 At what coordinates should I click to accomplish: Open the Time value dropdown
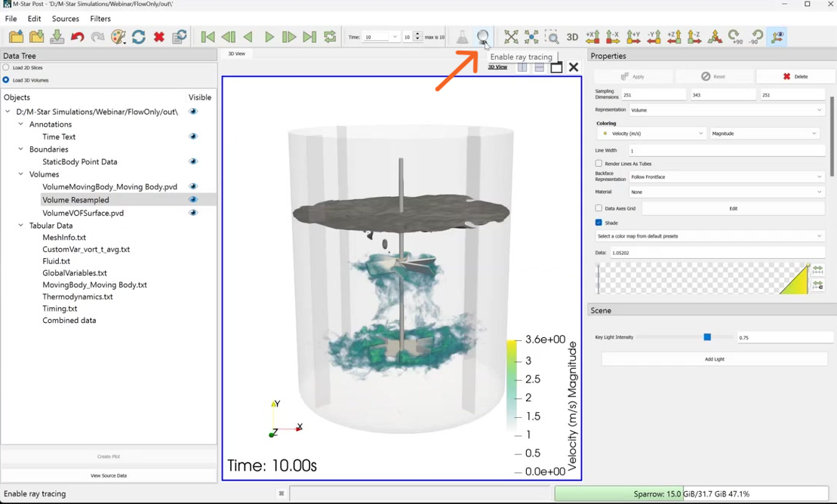click(x=381, y=37)
